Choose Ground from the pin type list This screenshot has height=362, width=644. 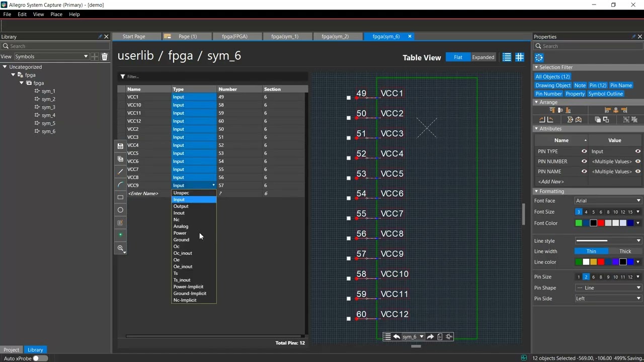[194, 240]
